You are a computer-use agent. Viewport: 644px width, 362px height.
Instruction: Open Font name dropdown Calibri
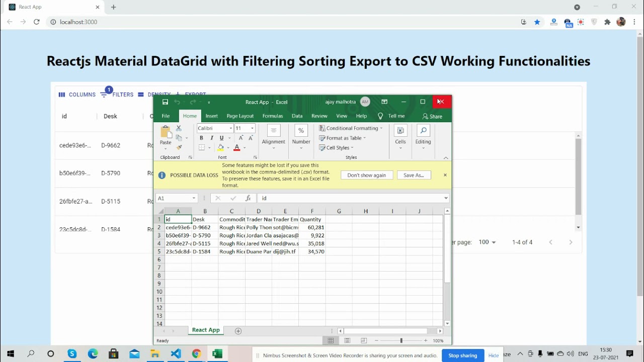point(231,128)
